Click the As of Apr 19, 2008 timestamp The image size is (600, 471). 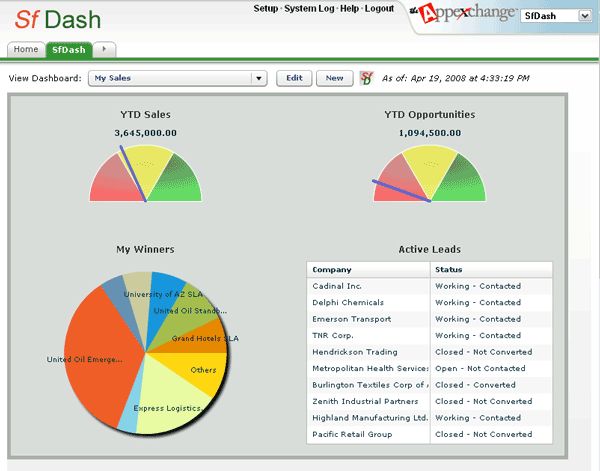456,78
